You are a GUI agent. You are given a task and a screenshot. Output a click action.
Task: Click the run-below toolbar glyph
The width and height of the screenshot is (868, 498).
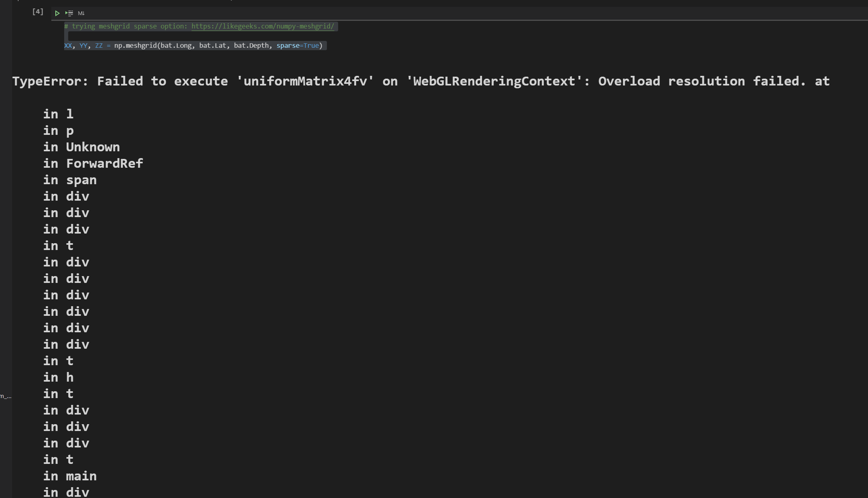click(x=69, y=13)
